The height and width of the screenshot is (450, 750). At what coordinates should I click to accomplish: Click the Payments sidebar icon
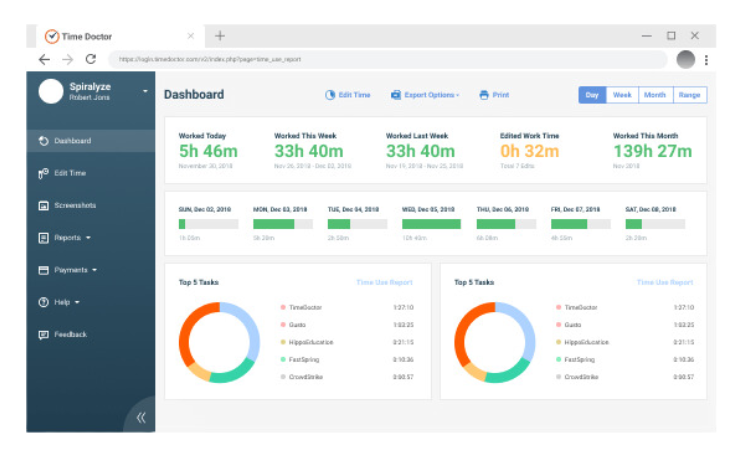(44, 270)
